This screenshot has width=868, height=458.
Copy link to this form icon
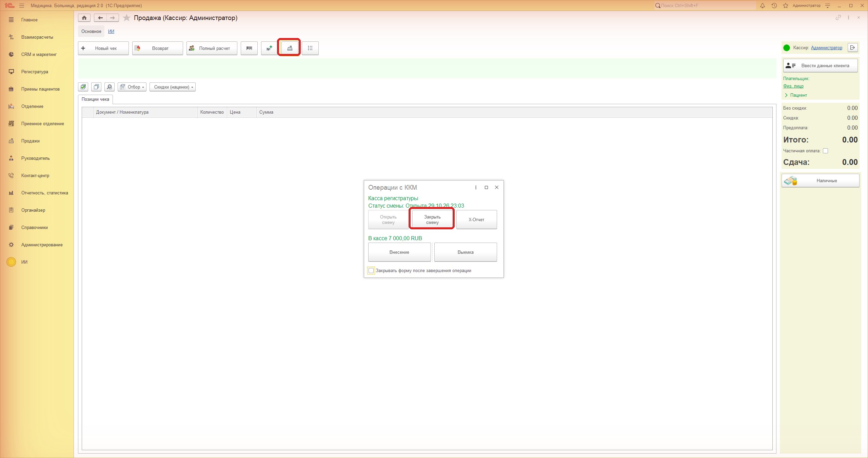(838, 17)
